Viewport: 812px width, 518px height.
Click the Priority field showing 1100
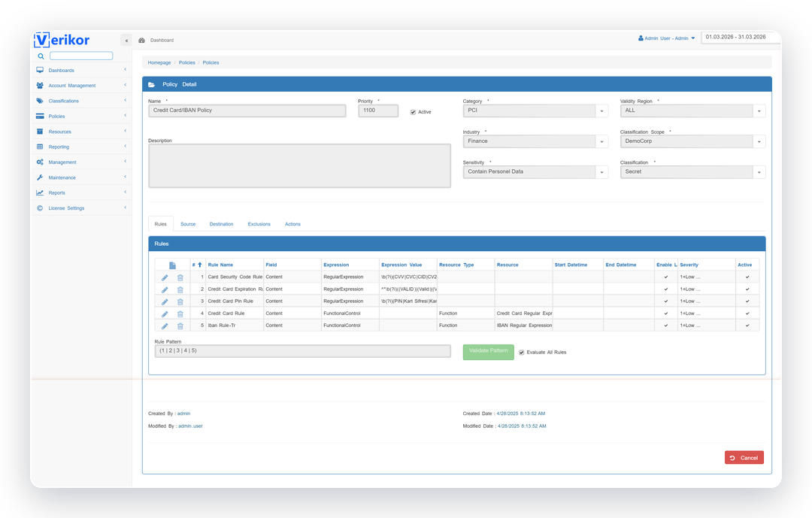tap(378, 111)
